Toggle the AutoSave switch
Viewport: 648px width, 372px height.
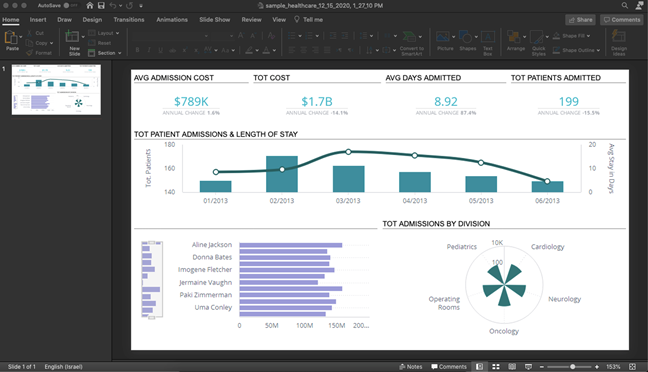click(x=69, y=5)
